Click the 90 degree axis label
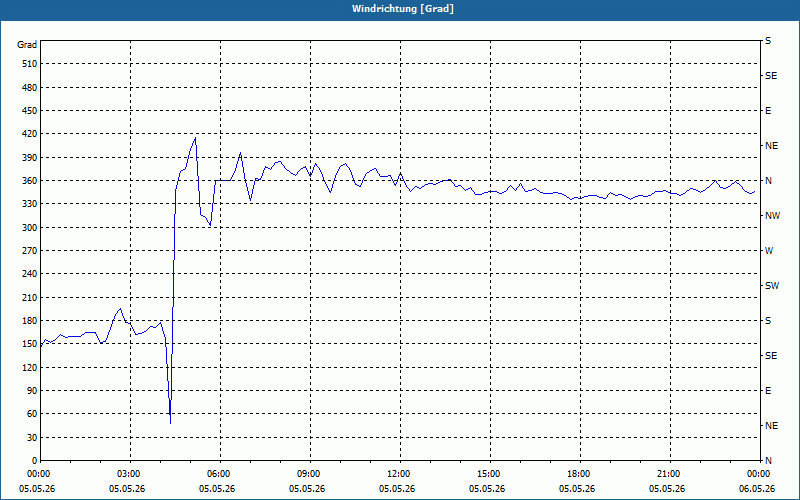Screen dimensions: 800x500 tap(32, 391)
